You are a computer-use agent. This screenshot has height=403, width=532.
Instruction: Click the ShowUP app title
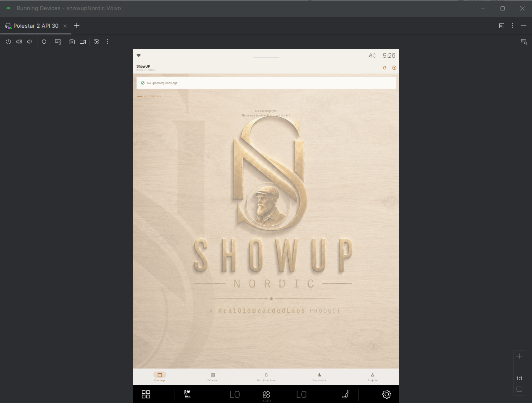click(143, 66)
